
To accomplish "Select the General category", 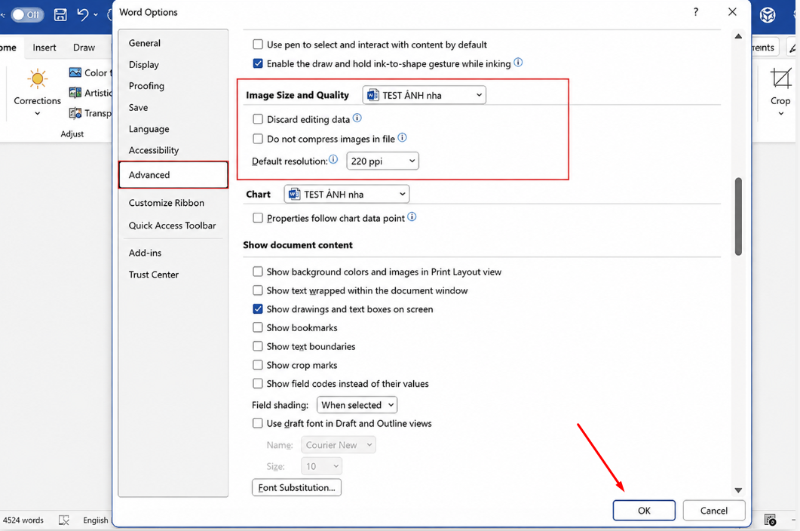I will pyautogui.click(x=173, y=43).
